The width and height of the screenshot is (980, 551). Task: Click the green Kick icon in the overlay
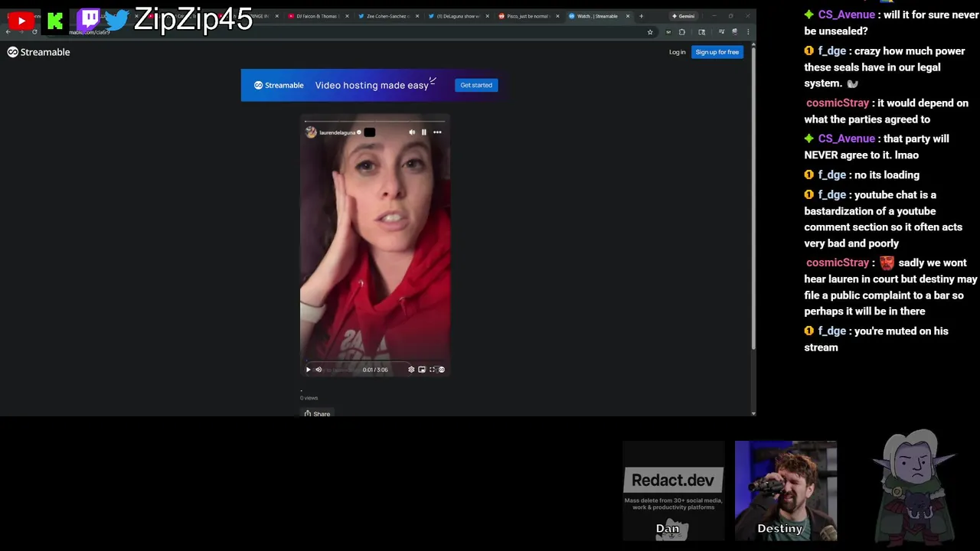55,21
